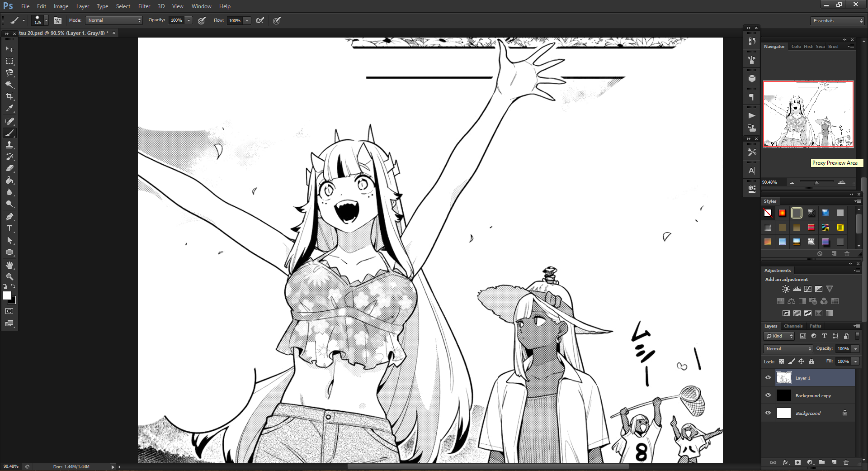The height and width of the screenshot is (471, 868).
Task: Add a layer mask
Action: coord(798,462)
